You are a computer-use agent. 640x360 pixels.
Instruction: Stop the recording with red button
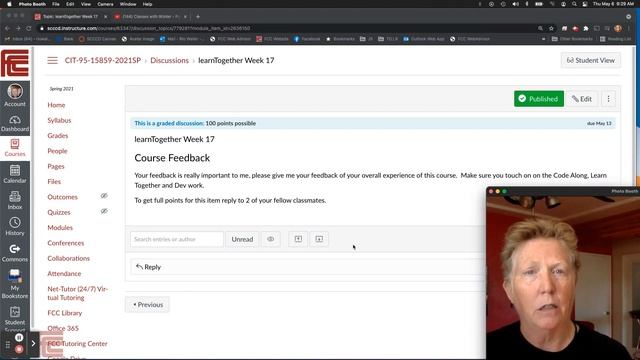point(19,349)
